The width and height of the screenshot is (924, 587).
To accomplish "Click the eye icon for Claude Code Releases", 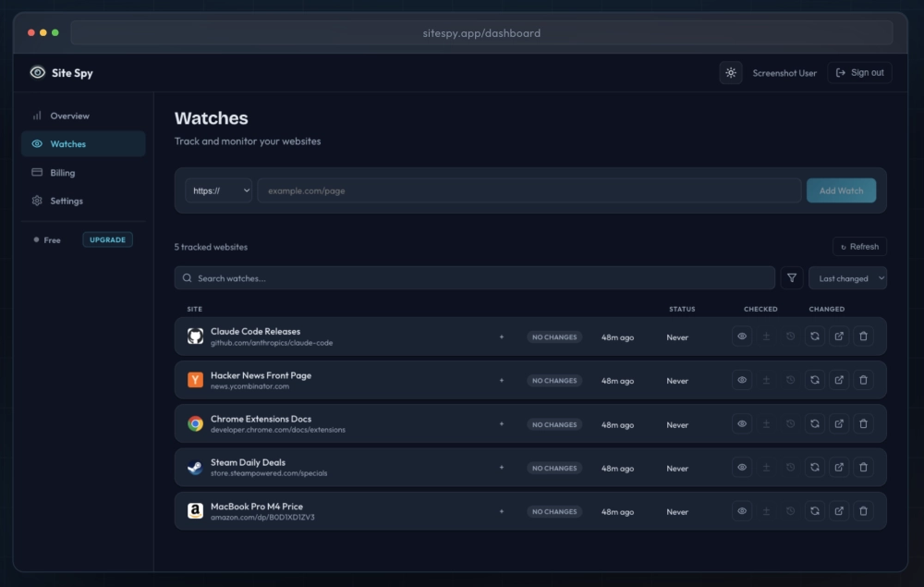I will (742, 336).
